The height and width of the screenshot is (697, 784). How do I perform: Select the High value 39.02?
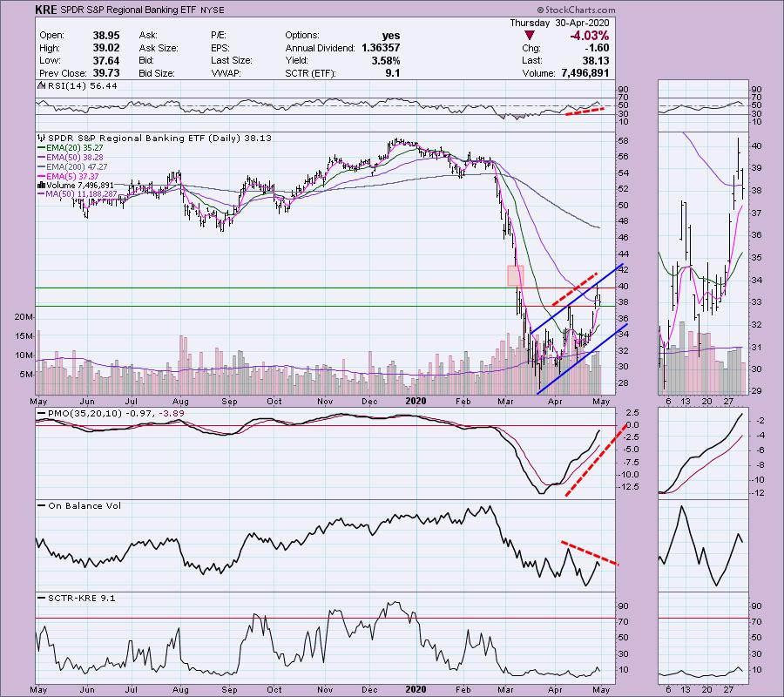[x=106, y=48]
